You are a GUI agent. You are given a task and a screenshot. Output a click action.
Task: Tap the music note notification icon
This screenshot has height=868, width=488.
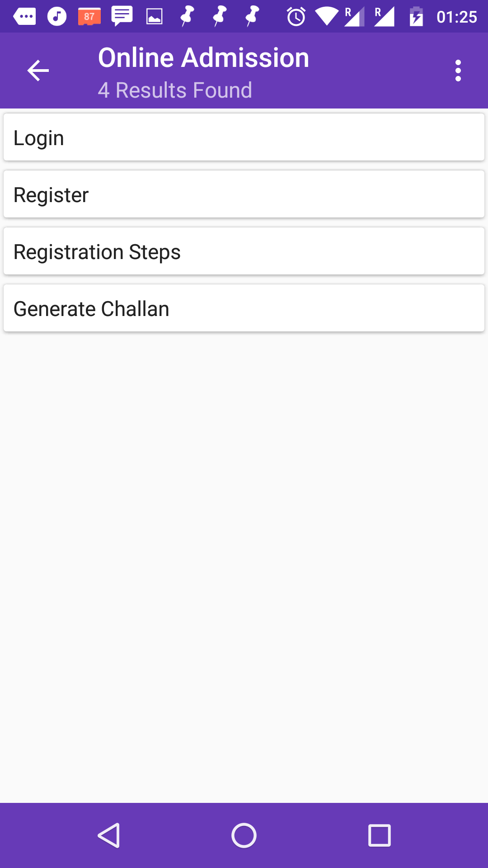57,17
